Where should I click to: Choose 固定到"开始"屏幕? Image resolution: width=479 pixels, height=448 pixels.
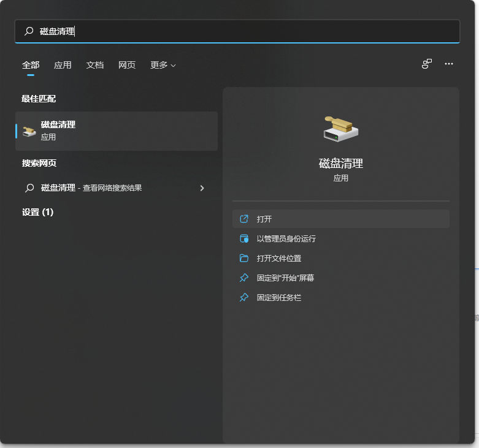coord(341,278)
